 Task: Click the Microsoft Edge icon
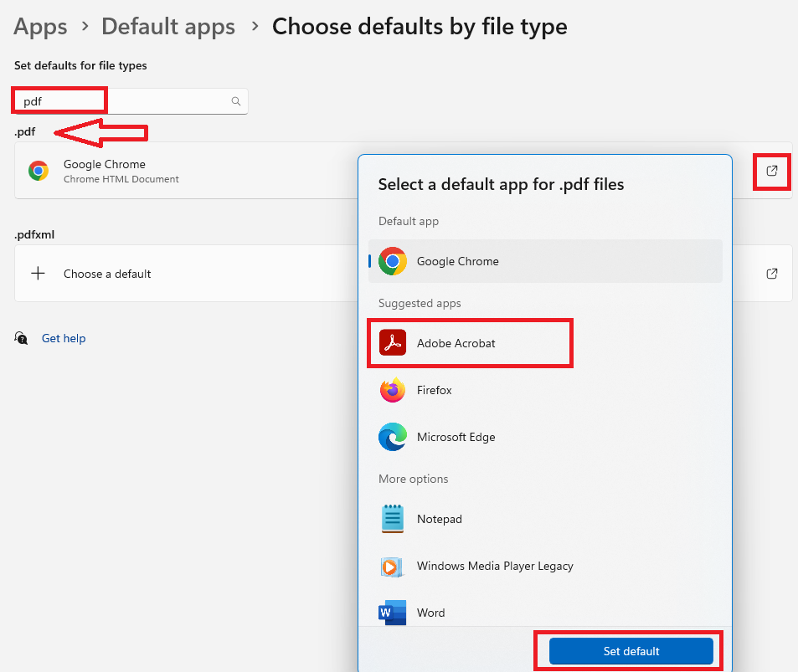pos(393,437)
